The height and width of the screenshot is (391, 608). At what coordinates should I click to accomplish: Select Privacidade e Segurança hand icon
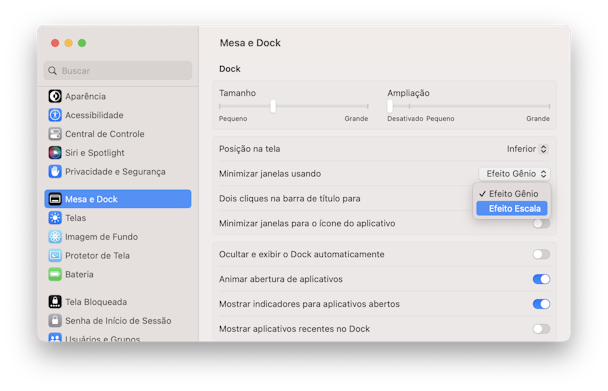55,171
